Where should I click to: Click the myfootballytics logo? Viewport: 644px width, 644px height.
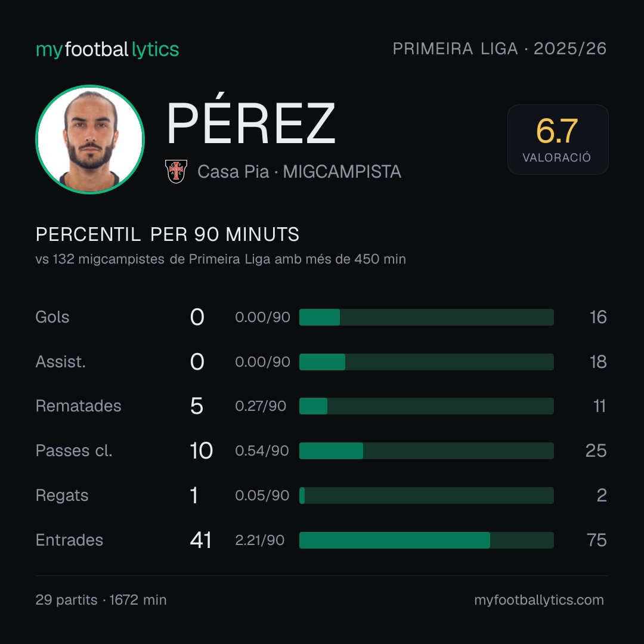click(x=107, y=49)
